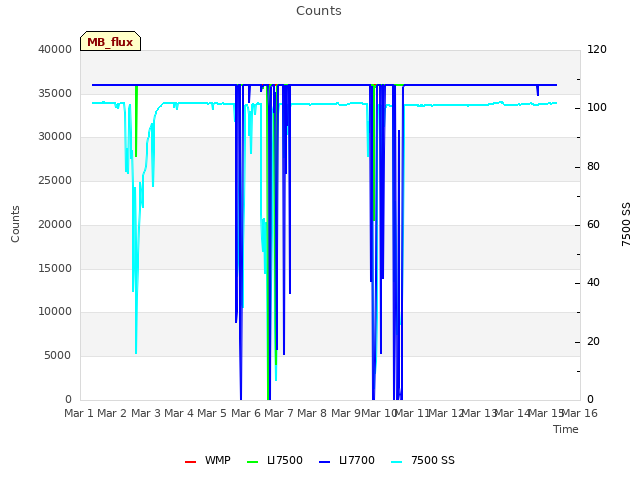This screenshot has width=640, height=480.
Task: Click the left Counts axis label
Action: click(15, 224)
